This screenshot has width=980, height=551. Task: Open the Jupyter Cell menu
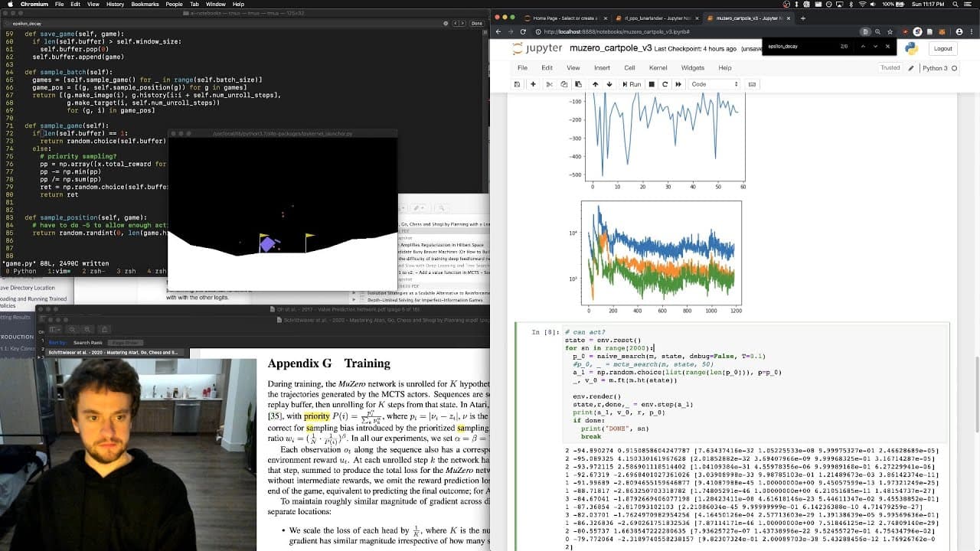pos(629,68)
